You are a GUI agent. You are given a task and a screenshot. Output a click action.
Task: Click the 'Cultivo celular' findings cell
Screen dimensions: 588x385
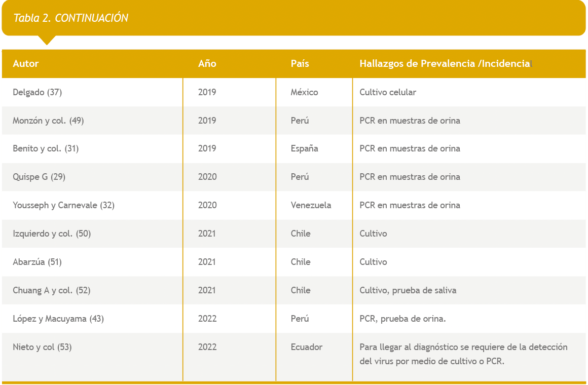pos(388,92)
